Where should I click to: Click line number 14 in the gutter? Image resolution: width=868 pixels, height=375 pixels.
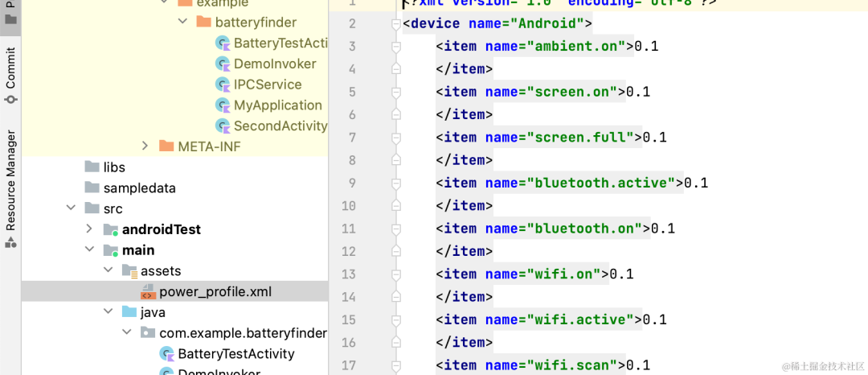[x=349, y=297]
